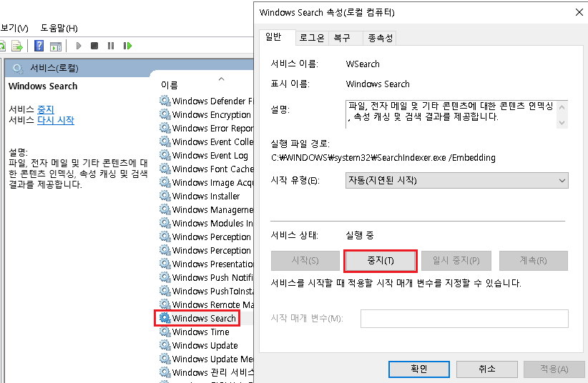
Task: Sort list by 이름 column header
Action: (x=170, y=85)
